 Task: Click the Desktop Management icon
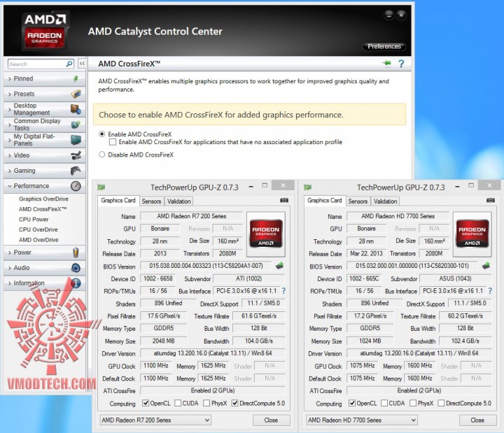76,110
